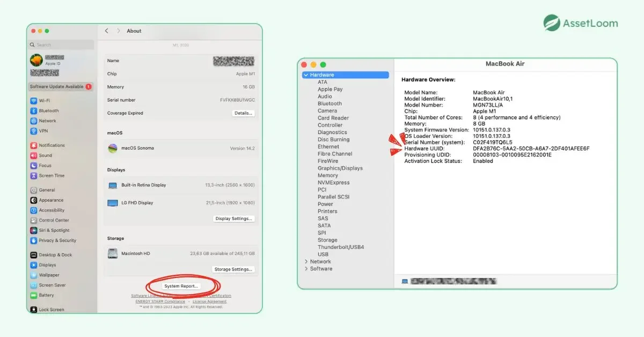644x337 pixels.
Task: Open the License Agreement link
Action: tap(210, 302)
